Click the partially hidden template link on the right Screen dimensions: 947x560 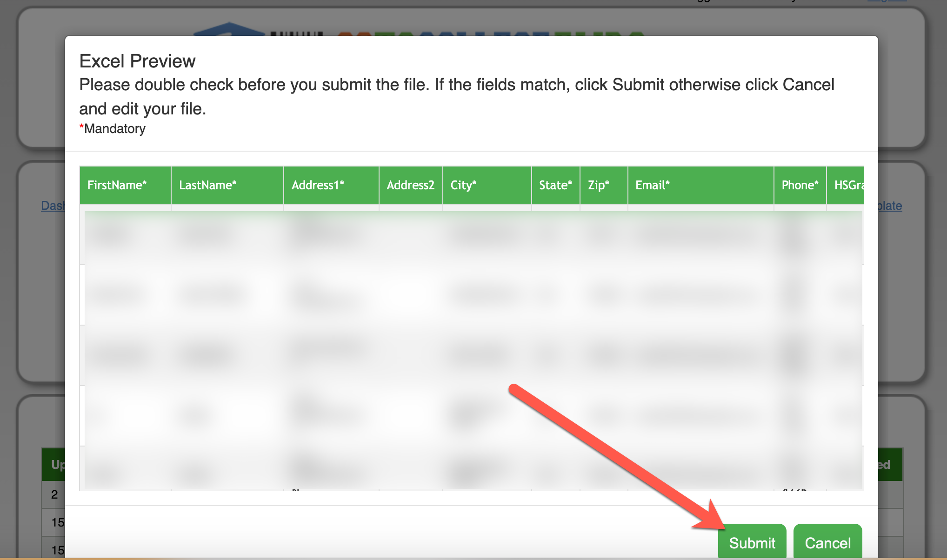(x=890, y=206)
